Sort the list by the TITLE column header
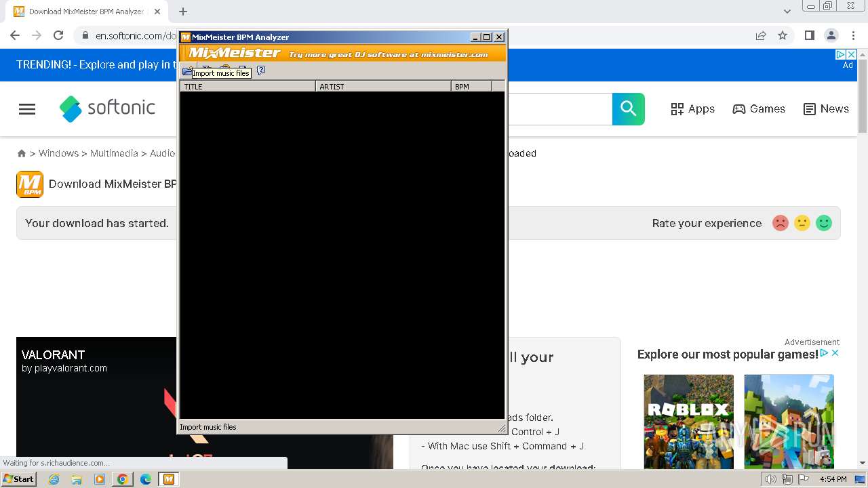Image resolution: width=868 pixels, height=488 pixels. pyautogui.click(x=248, y=86)
